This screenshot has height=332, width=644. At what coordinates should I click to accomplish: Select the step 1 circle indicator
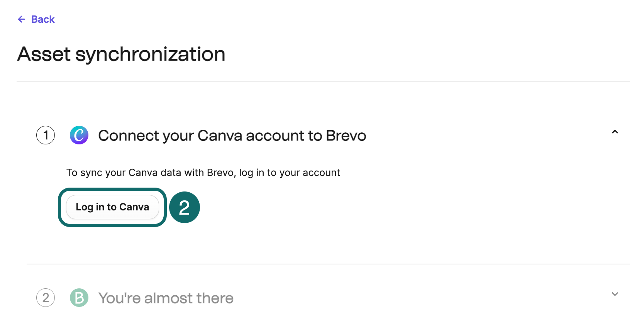tap(46, 135)
